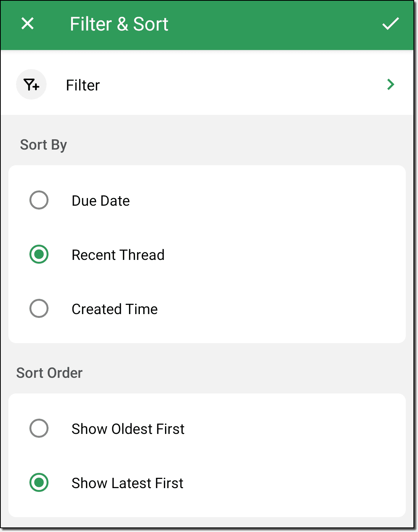Select the Due Date radio button
The image size is (418, 532).
[39, 200]
